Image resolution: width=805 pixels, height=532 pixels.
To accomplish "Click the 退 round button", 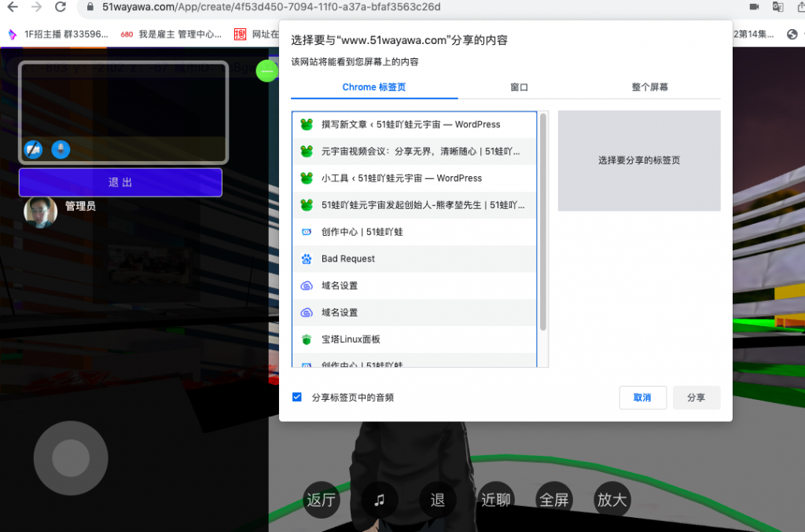I will [x=437, y=500].
